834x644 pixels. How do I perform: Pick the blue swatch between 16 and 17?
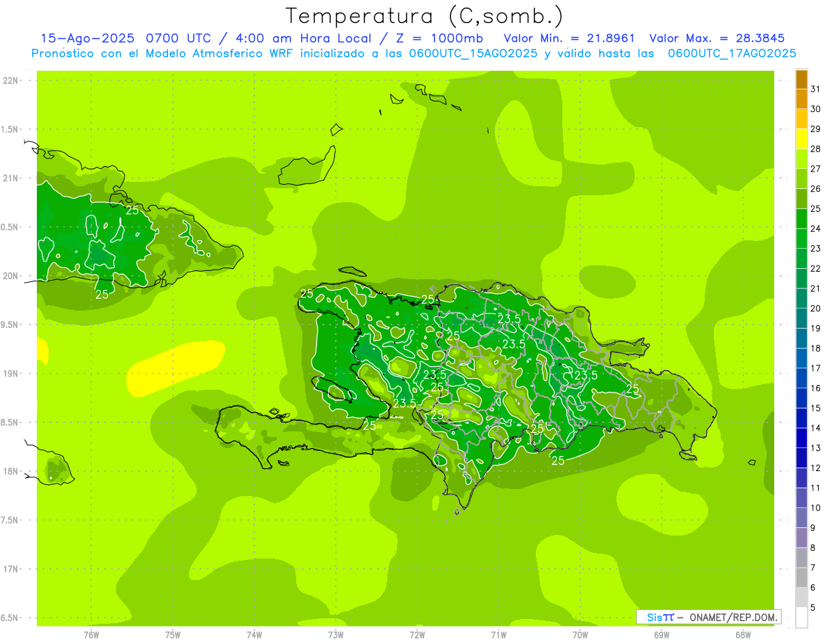(x=801, y=378)
